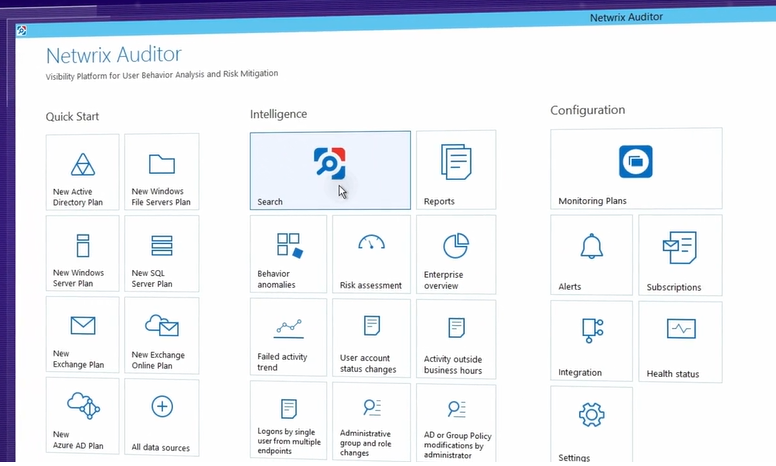
Task: Check the Health status tile
Action: click(x=680, y=342)
